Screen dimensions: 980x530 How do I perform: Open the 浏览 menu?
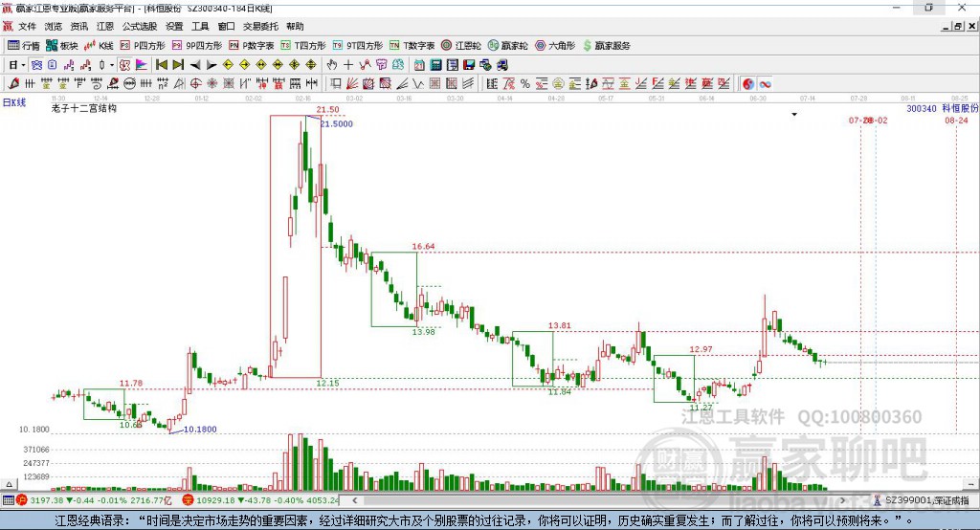[54, 26]
